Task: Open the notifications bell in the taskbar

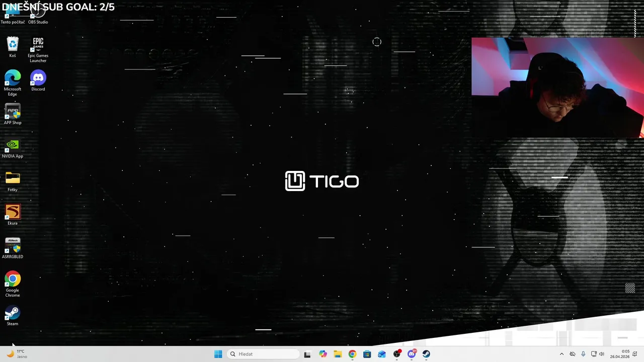Action: 635,354
